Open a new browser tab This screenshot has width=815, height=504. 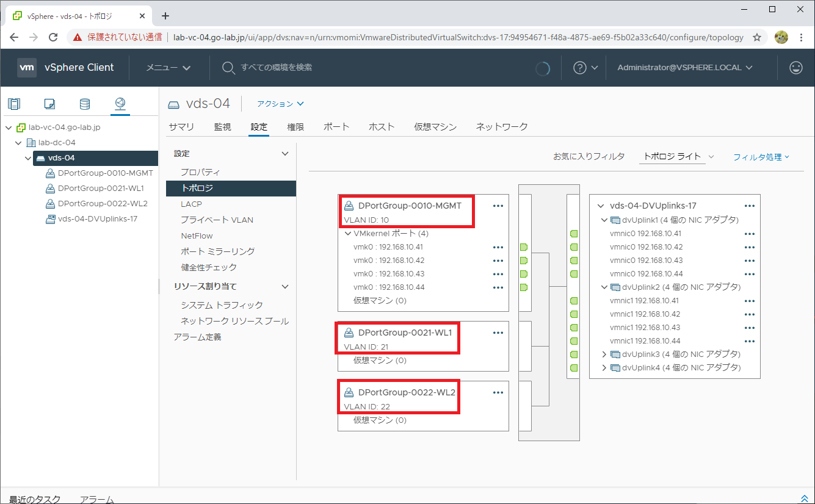pyautogui.click(x=165, y=16)
